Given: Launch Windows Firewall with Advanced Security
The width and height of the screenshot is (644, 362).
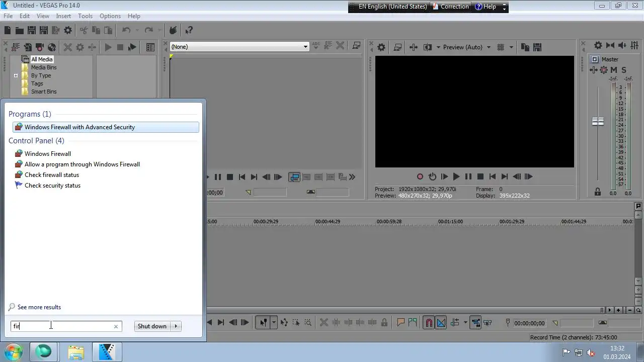Looking at the screenshot, I should (106, 127).
